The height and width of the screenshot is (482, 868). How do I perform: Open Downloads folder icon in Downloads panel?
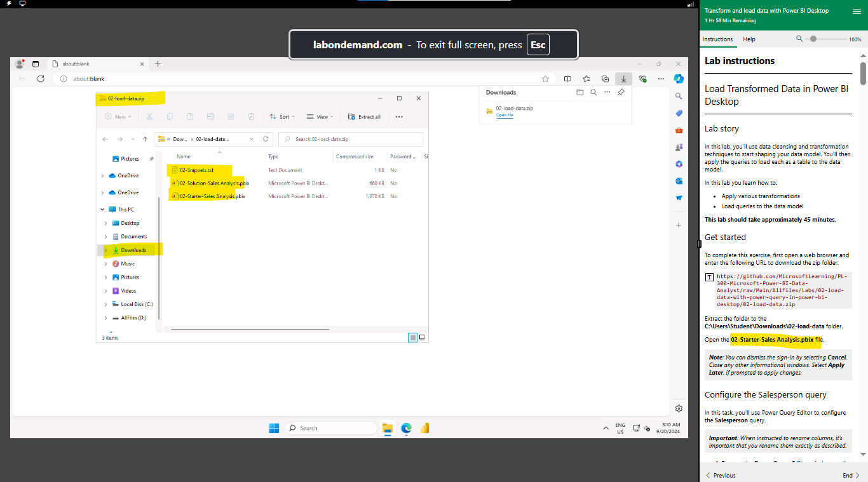580,92
